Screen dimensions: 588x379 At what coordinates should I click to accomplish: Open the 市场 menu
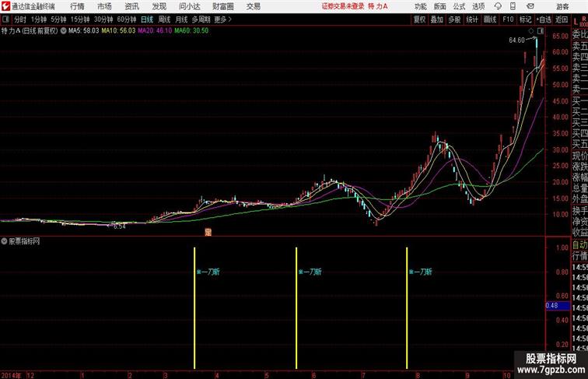coord(104,6)
